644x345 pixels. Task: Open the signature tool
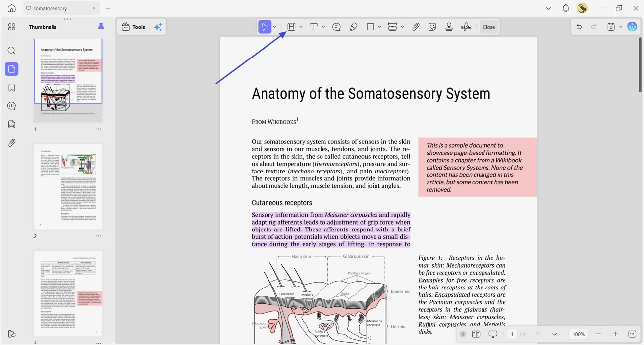coord(466,27)
